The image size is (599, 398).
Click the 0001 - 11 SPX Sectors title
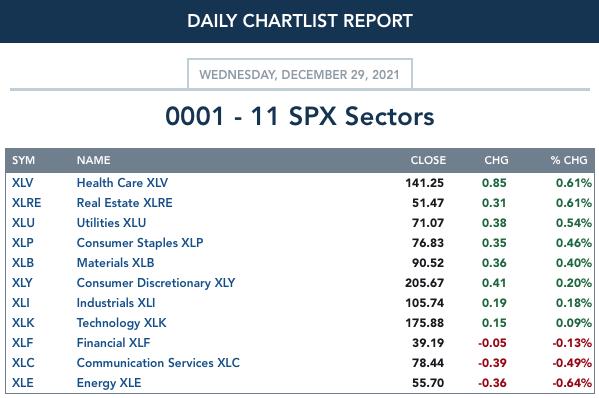(x=300, y=116)
